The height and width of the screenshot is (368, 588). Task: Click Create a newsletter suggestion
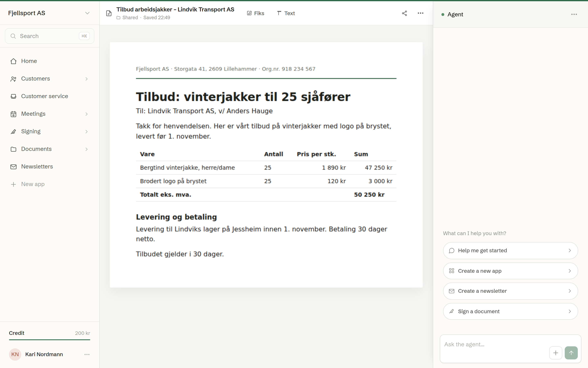tap(510, 291)
